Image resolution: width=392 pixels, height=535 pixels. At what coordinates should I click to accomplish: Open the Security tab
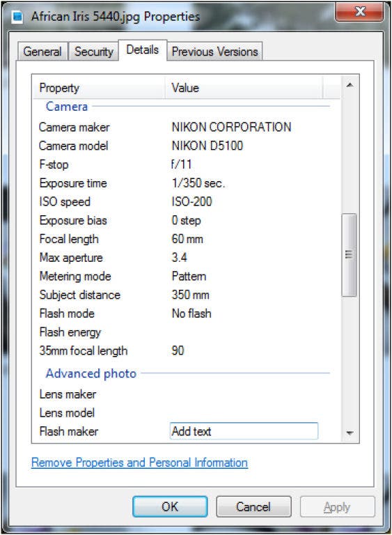pyautogui.click(x=94, y=52)
